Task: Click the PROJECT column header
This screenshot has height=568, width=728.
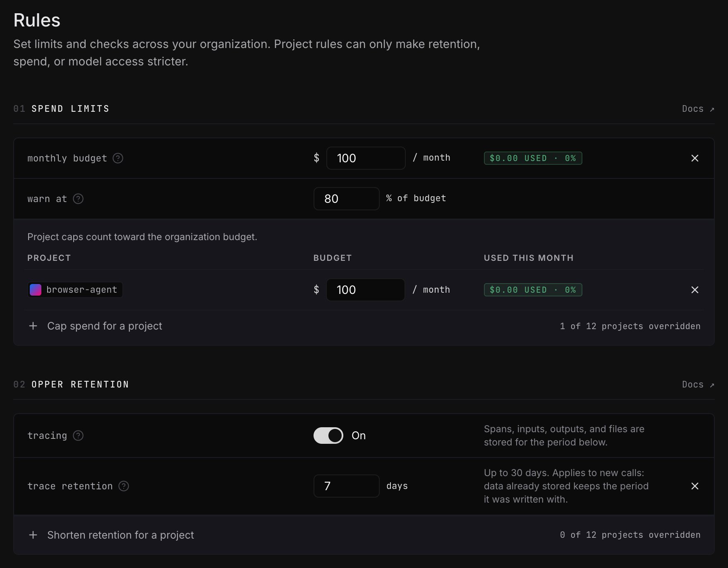Action: pyautogui.click(x=49, y=258)
